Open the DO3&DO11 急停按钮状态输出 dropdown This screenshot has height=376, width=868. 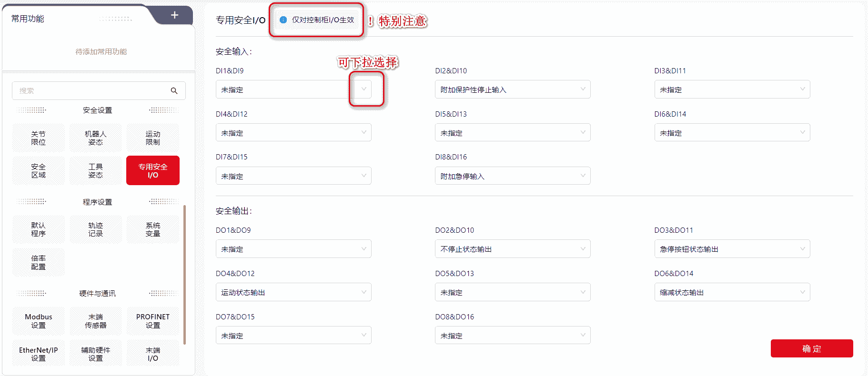click(731, 249)
